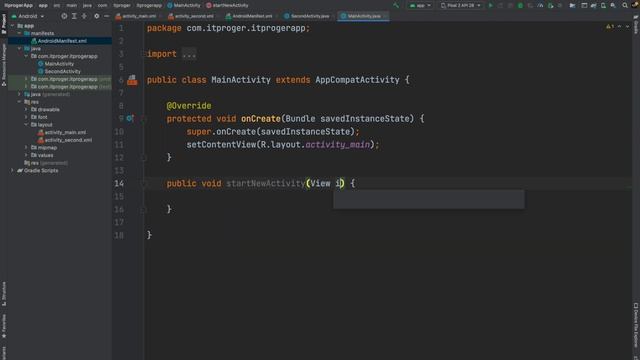
Task: Open the Android view selector dropdown
Action: coord(27,16)
